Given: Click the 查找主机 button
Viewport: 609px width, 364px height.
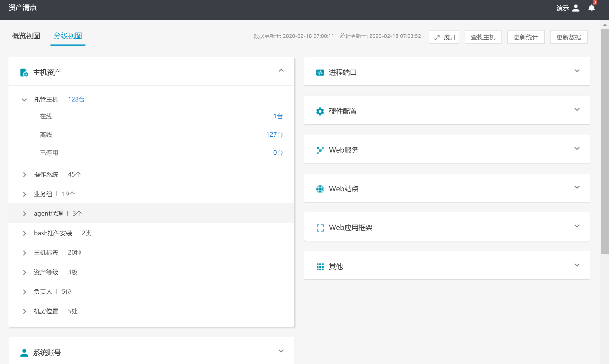Looking at the screenshot, I should click(483, 37).
